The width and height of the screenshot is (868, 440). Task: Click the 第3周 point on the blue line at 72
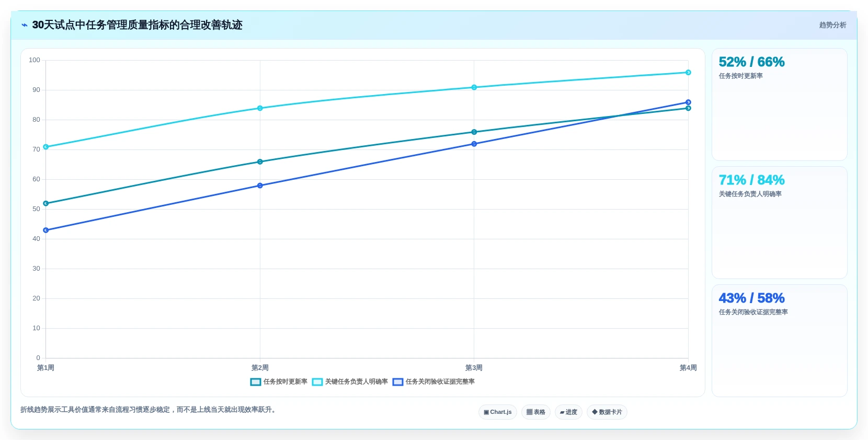[474, 144]
